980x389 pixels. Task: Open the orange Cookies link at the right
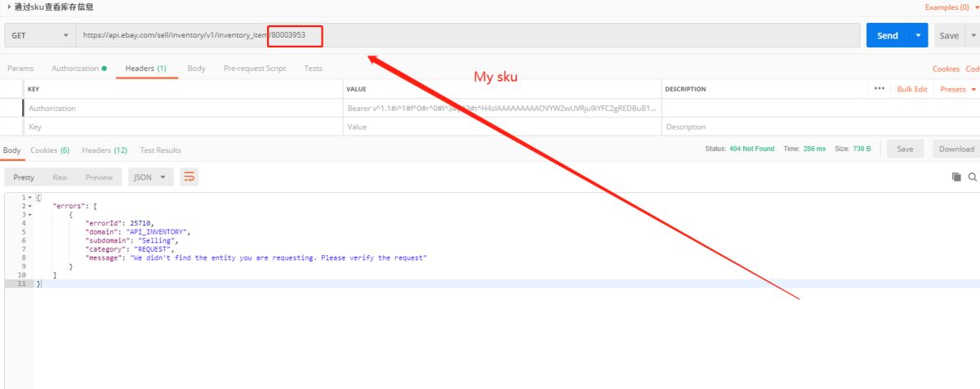(946, 69)
